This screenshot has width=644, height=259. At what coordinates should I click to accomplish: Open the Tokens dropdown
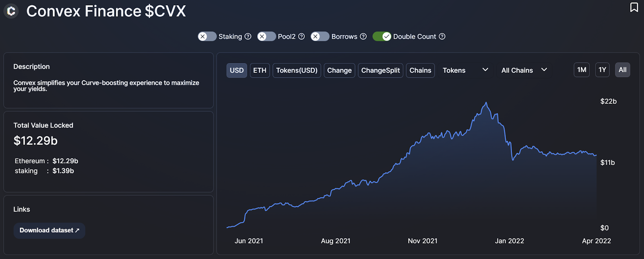pyautogui.click(x=465, y=70)
